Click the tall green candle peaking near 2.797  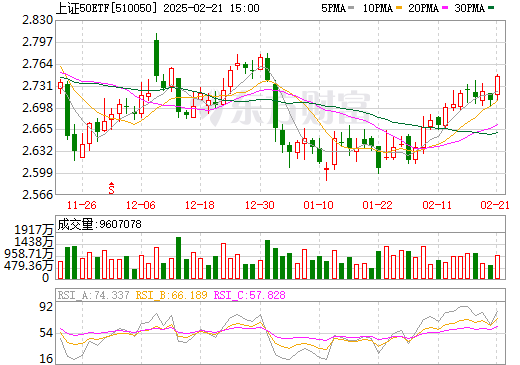[156, 57]
